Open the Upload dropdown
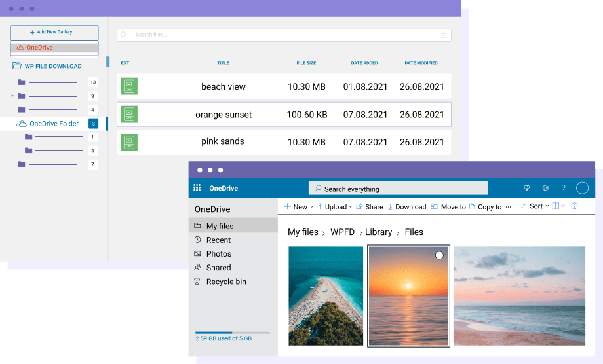 (335, 207)
